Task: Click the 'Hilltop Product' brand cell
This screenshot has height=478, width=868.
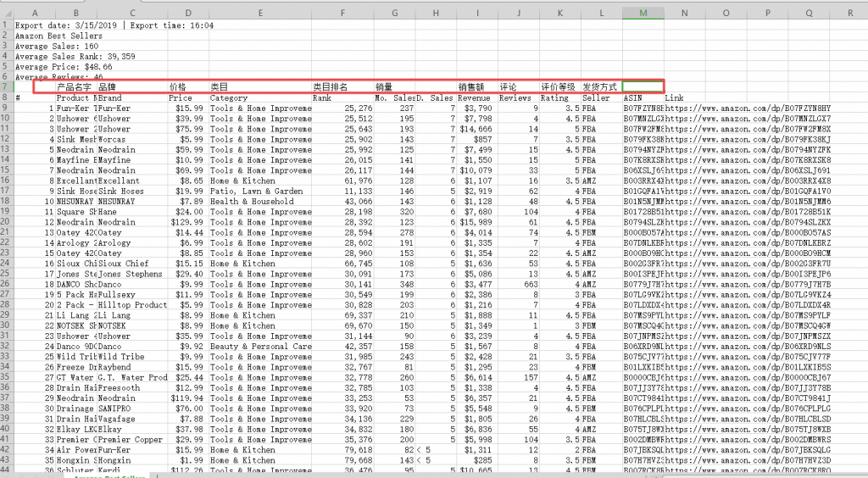Action: pos(133,305)
